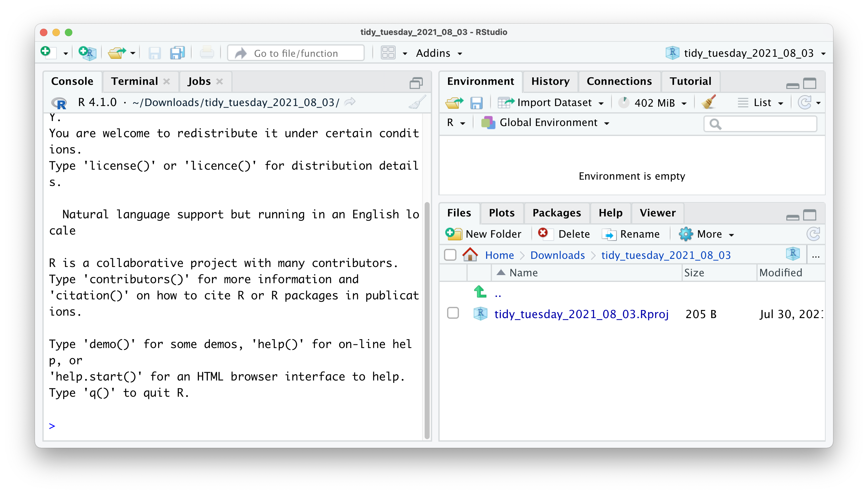Toggle the select-all files checkbox

[451, 255]
